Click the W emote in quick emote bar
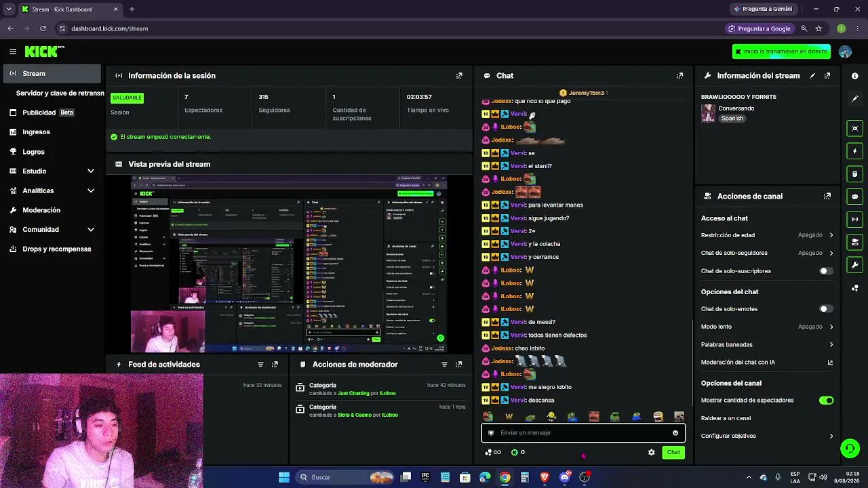Screen dimensions: 868x488 point(509,417)
